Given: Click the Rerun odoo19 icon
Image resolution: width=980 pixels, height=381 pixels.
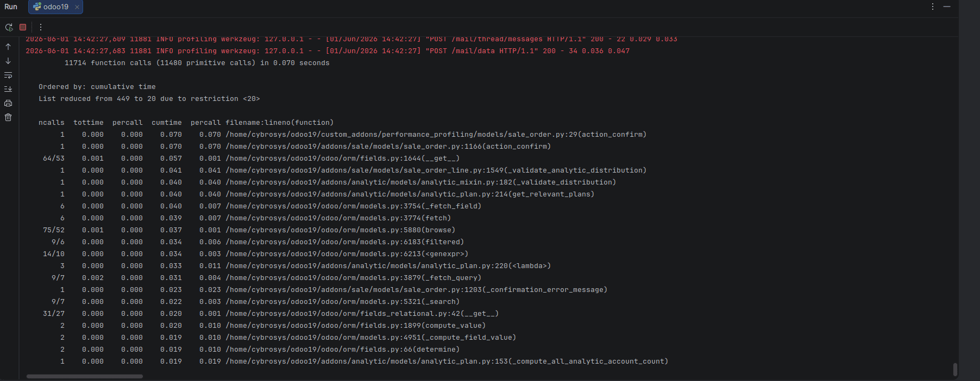Looking at the screenshot, I should click(x=9, y=27).
